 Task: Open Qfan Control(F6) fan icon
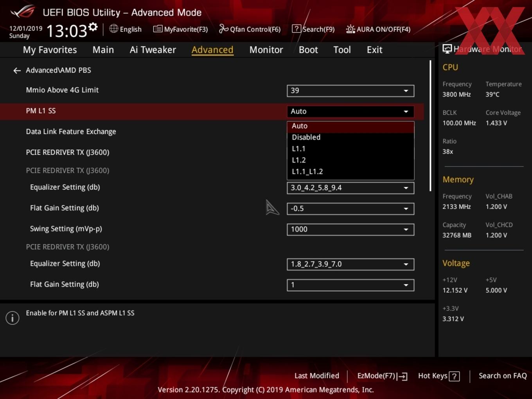point(223,29)
